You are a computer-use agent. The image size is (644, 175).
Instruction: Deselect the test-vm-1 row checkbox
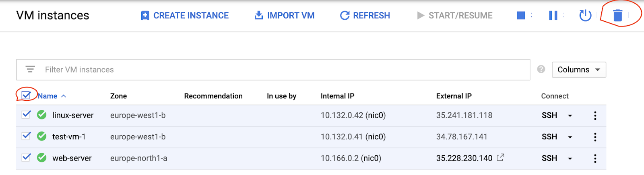click(x=26, y=136)
